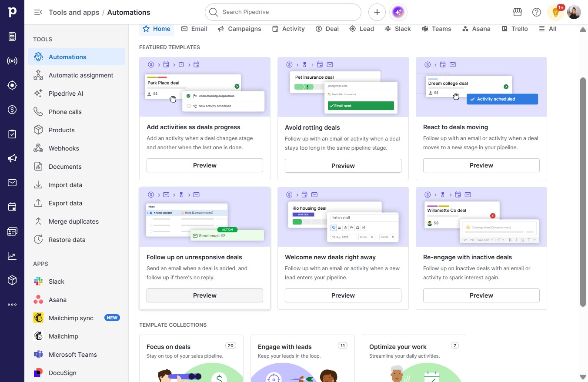Image resolution: width=588 pixels, height=382 pixels.
Task: Select Automations in the Tools sidebar
Action: [x=77, y=57]
